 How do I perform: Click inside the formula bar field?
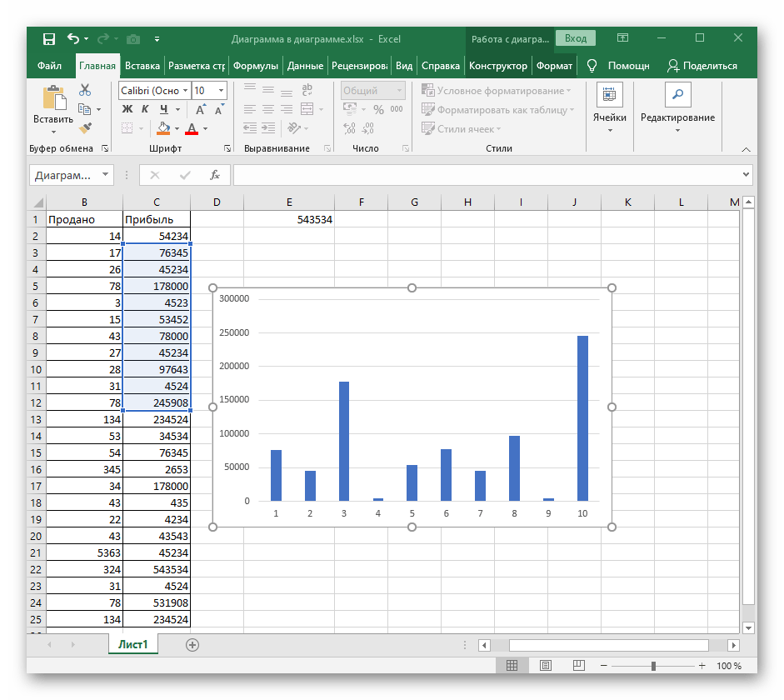pos(486,175)
